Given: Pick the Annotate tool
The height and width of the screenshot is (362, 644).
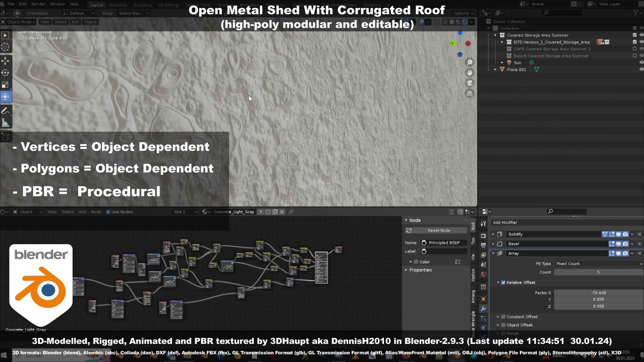Looking at the screenshot, I should [6, 111].
